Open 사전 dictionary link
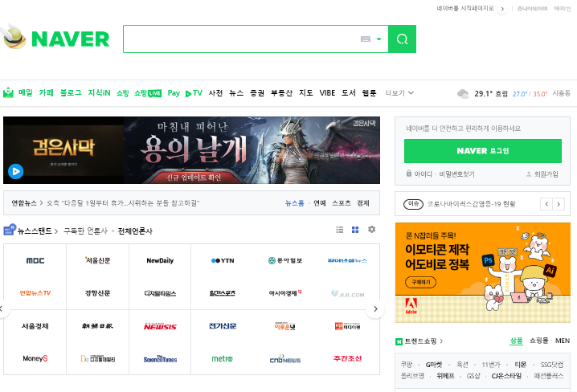The height and width of the screenshot is (392, 577). 215,93
